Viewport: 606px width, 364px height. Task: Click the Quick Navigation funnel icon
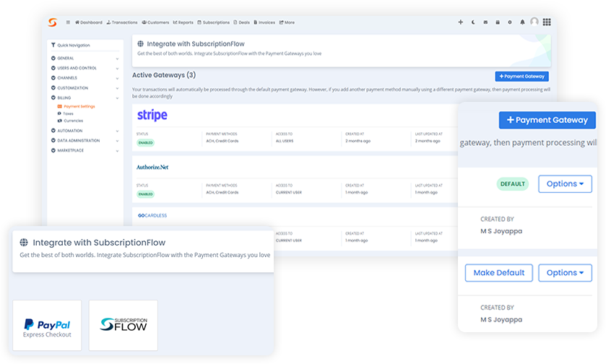53,45
